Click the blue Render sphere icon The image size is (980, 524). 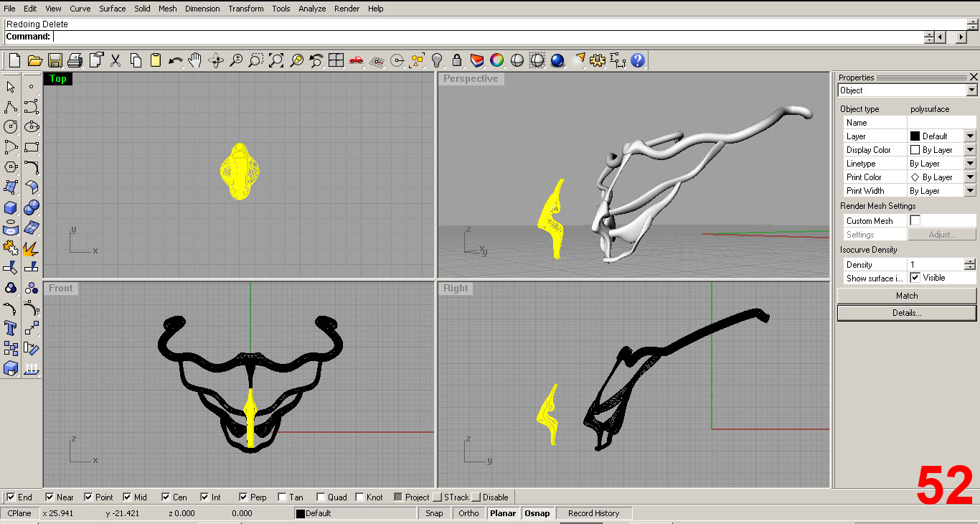(x=557, y=60)
